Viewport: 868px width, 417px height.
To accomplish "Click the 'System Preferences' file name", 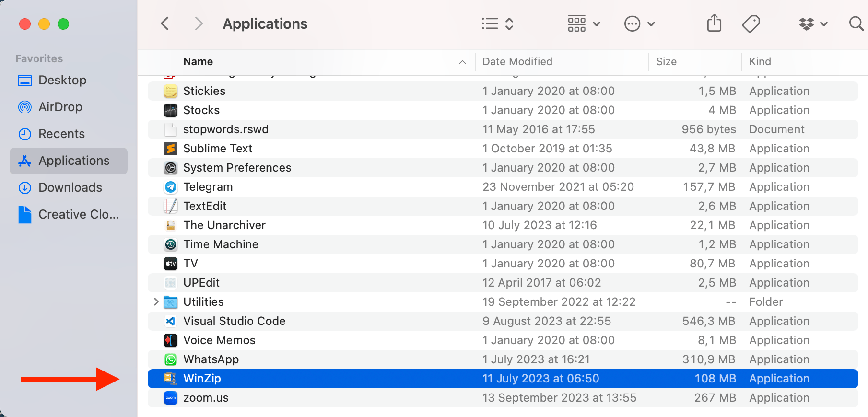I will pyautogui.click(x=237, y=168).
